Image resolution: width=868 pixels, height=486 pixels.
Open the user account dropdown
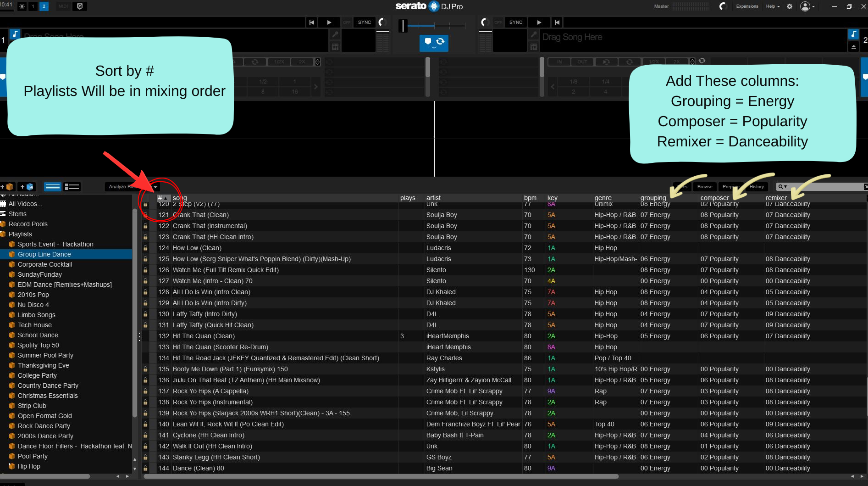807,6
